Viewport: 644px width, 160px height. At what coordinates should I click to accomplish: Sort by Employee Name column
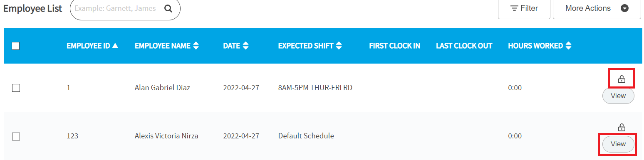[x=167, y=46]
